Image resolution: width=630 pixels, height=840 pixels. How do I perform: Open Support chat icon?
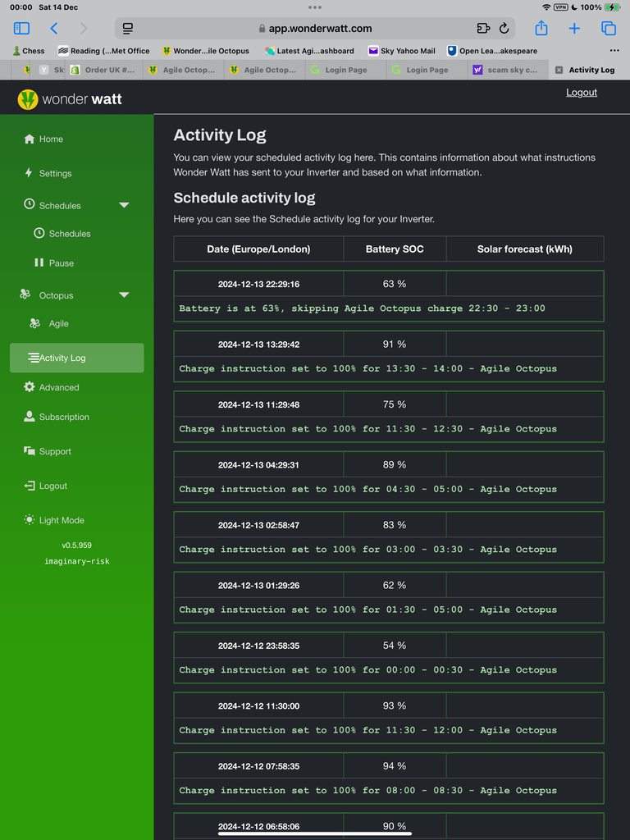30,451
